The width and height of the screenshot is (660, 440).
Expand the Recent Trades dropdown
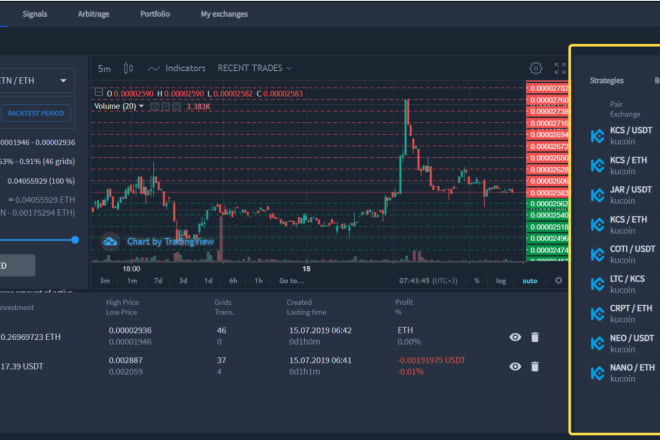click(254, 68)
